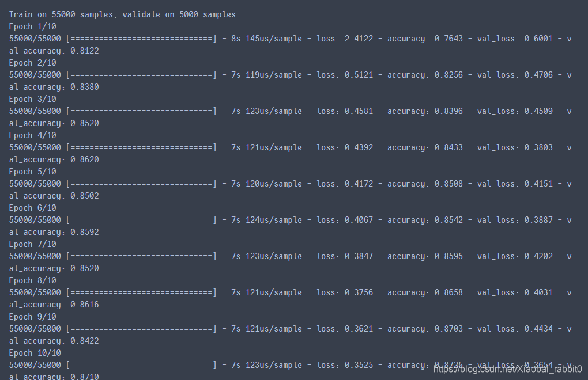The width and height of the screenshot is (588, 380).
Task: Select the 'Epoch 8/10' line
Action: pos(33,281)
